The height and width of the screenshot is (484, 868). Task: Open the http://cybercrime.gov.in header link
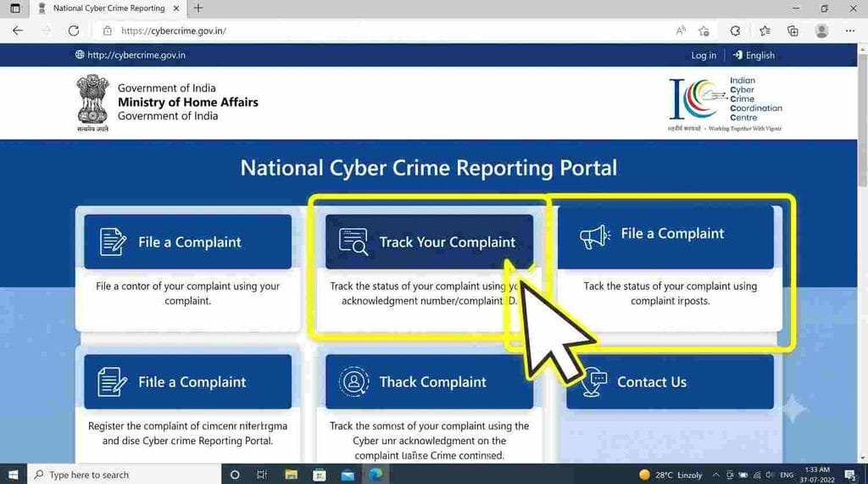(131, 55)
